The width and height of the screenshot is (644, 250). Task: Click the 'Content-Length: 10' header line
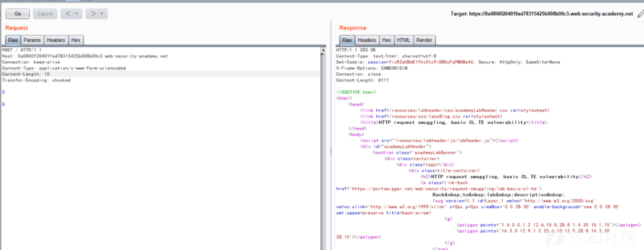coord(24,74)
